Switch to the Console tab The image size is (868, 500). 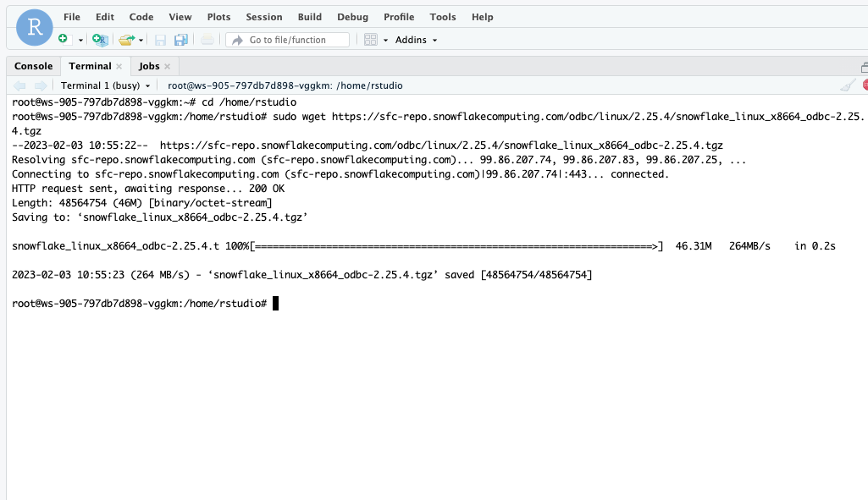click(33, 66)
